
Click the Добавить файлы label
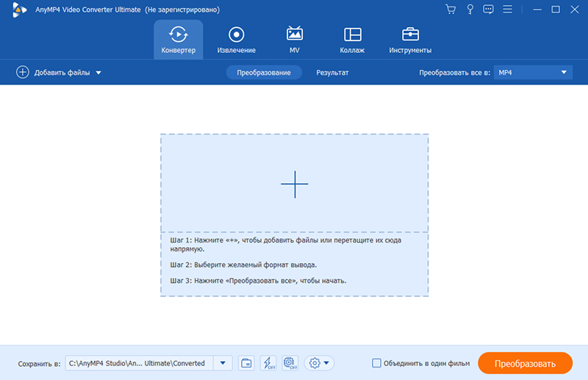point(62,73)
